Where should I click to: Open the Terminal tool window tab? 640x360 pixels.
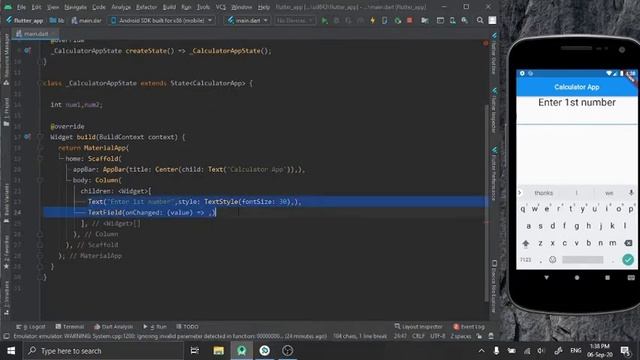[x=70, y=327]
